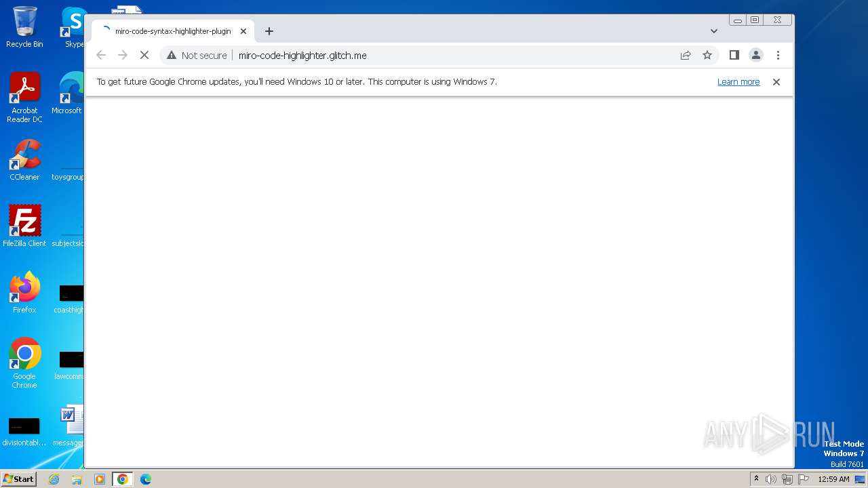Open the Not secure site info
Image resolution: width=868 pixels, height=488 pixels.
click(x=197, y=56)
